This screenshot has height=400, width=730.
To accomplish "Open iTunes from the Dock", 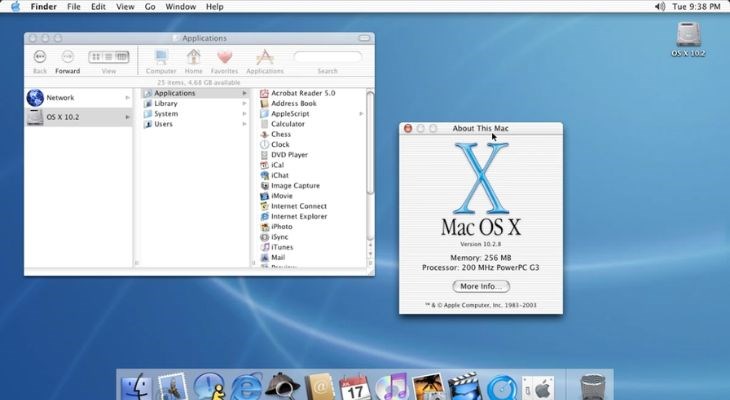I will pyautogui.click(x=392, y=387).
